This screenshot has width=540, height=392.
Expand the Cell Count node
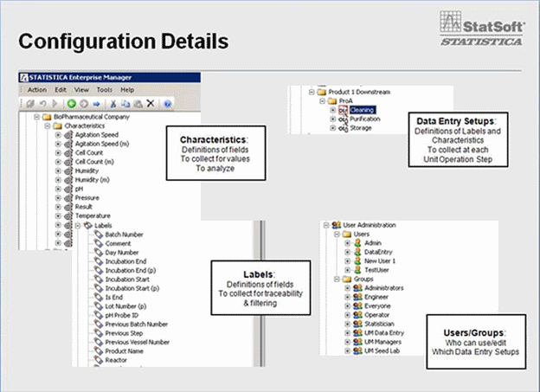(x=58, y=153)
